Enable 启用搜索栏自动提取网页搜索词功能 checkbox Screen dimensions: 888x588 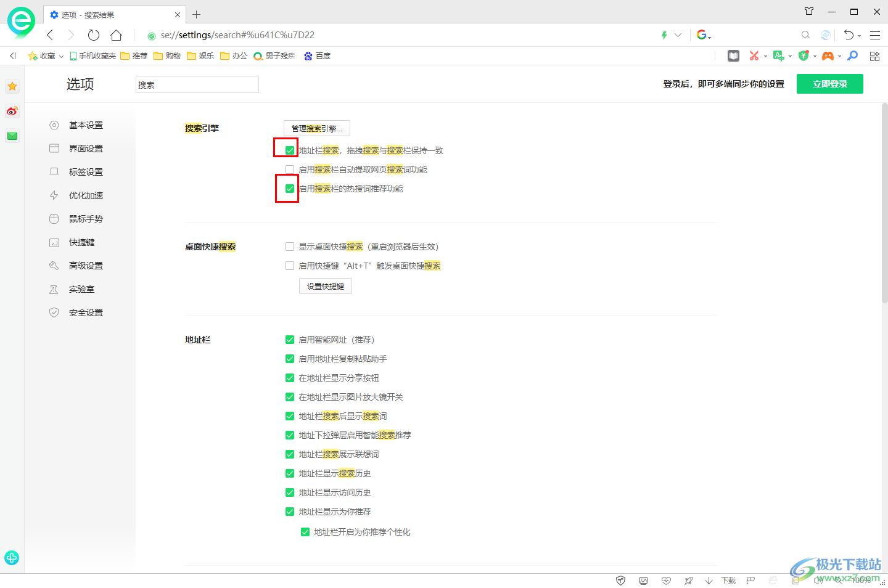pos(290,169)
